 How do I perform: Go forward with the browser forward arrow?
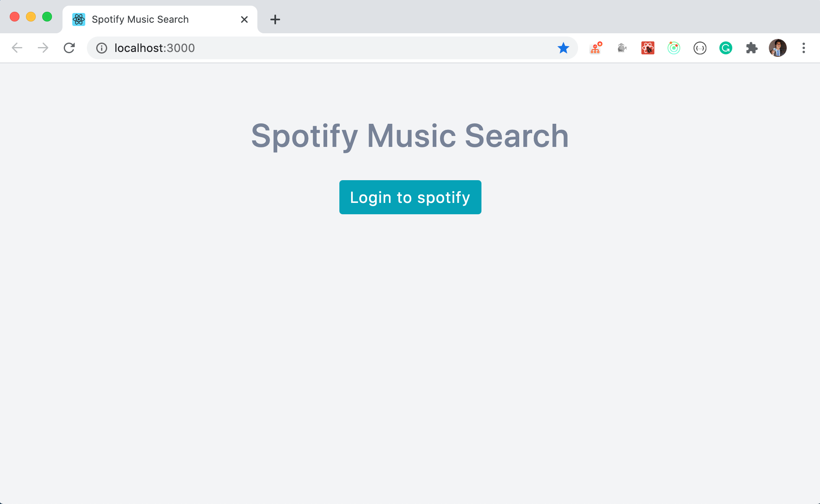point(43,48)
